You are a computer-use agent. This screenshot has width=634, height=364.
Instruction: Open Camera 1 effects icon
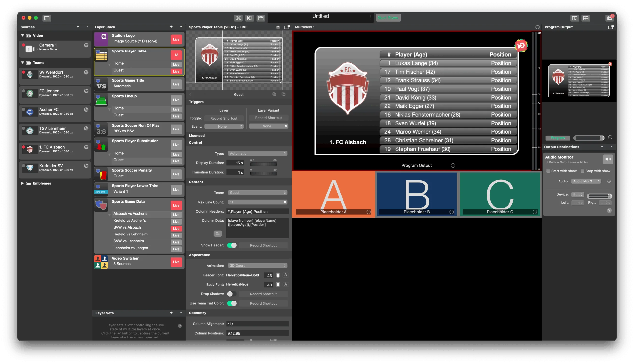[x=86, y=45]
